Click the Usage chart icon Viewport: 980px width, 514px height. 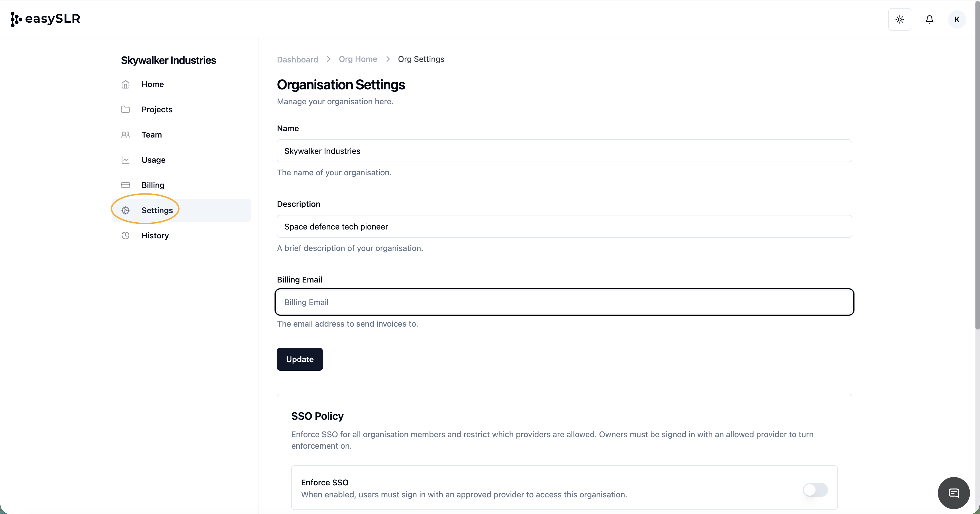click(x=126, y=160)
